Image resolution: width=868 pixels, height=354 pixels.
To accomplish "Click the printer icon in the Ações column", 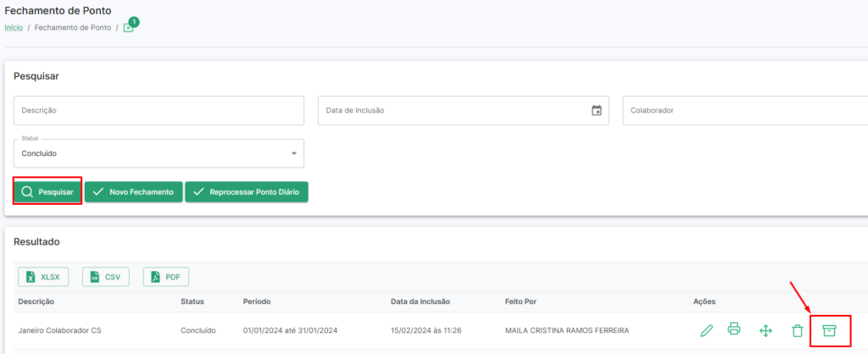I will click(733, 329).
